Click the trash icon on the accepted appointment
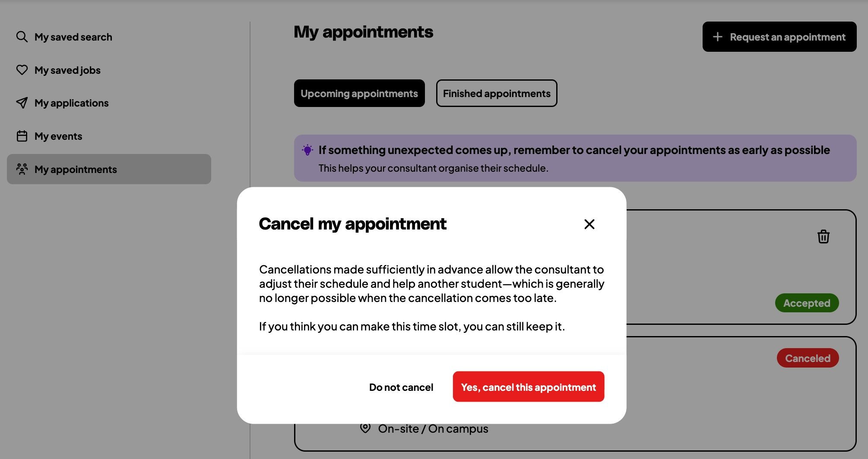Screen dimensions: 868x459 [823, 236]
